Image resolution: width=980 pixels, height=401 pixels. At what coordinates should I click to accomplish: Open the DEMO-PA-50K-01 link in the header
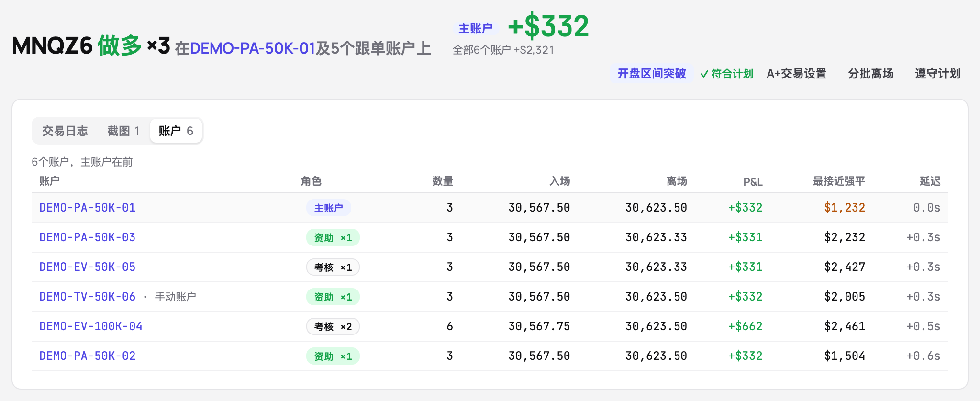[x=253, y=48]
